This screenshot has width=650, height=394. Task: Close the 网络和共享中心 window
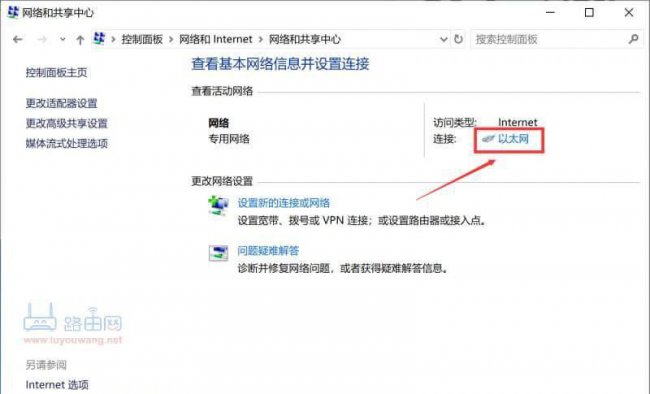point(628,12)
